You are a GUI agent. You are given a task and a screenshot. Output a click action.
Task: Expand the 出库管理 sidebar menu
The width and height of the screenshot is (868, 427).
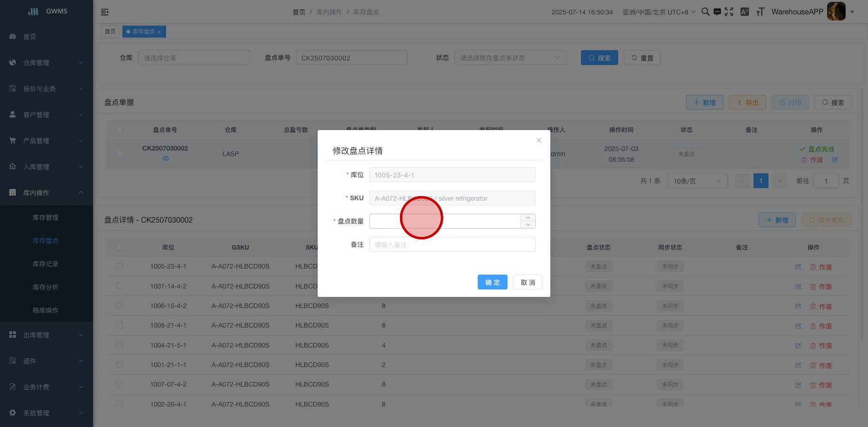coord(47,335)
